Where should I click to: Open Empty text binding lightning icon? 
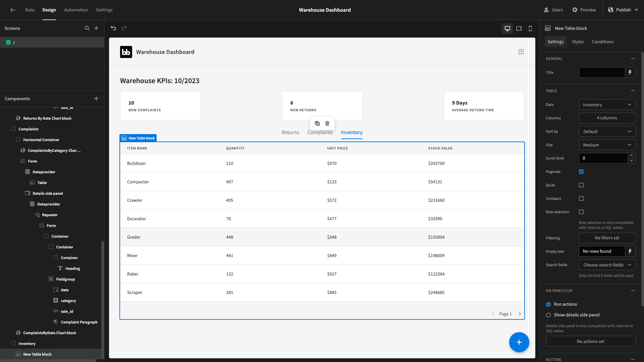pyautogui.click(x=630, y=251)
